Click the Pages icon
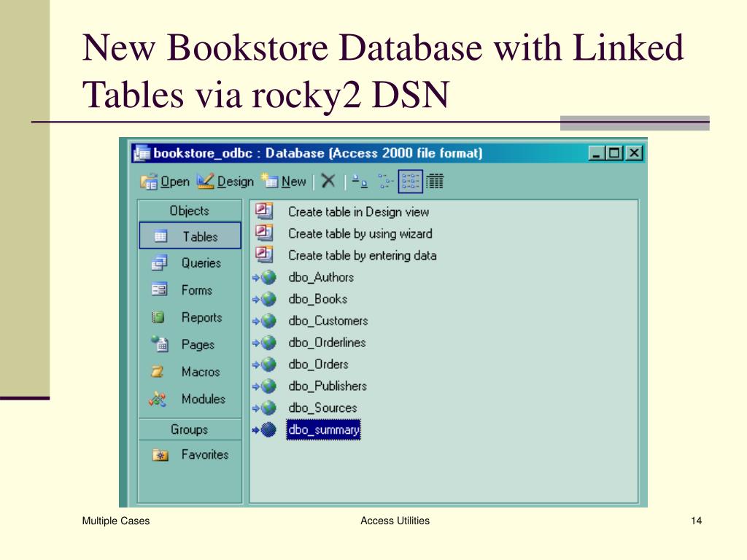Viewport: 747px width, 560px height. (x=160, y=343)
